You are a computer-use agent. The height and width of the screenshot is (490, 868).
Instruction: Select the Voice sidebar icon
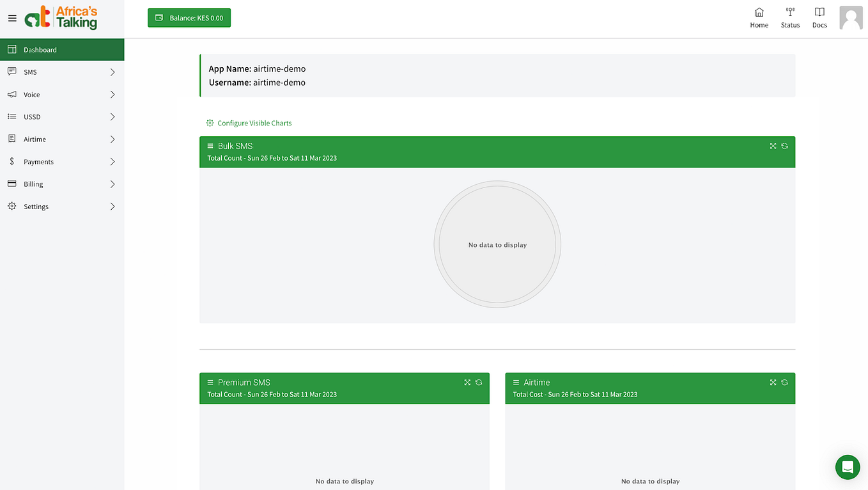pos(12,94)
